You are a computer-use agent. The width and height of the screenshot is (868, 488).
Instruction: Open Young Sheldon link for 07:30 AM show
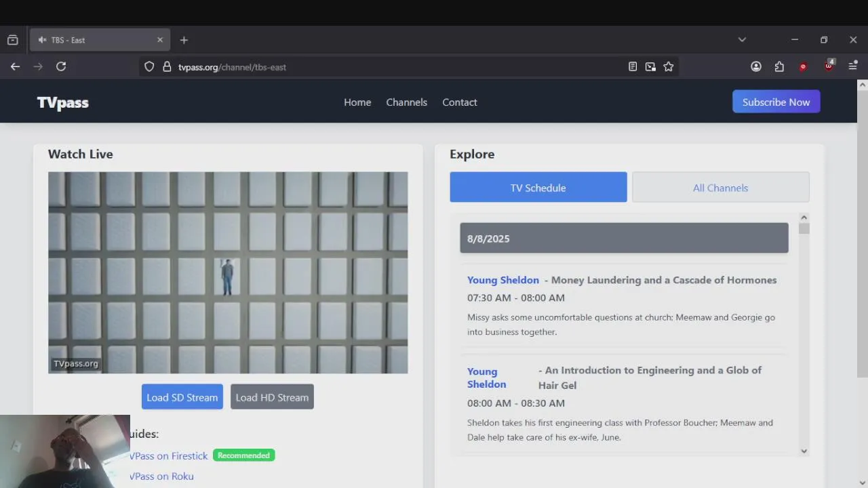click(x=503, y=280)
